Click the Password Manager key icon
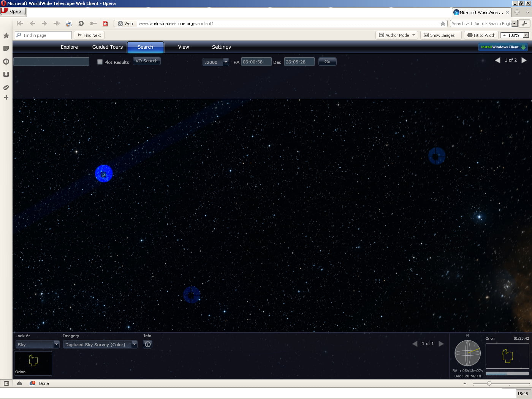The height and width of the screenshot is (399, 532). click(x=93, y=24)
